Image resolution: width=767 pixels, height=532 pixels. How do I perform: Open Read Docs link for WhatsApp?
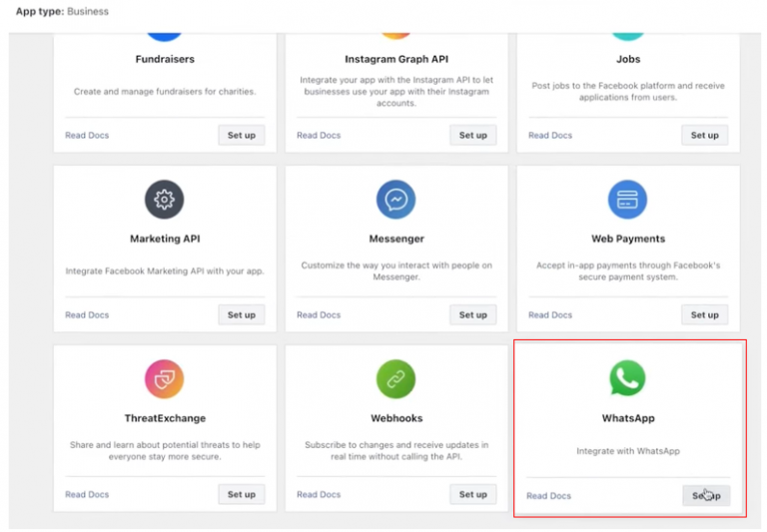pos(549,496)
